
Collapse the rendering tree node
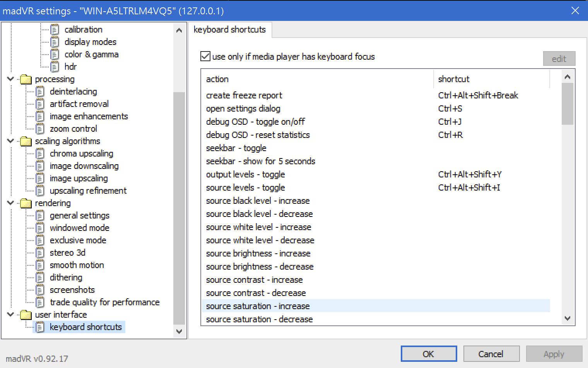(x=10, y=203)
